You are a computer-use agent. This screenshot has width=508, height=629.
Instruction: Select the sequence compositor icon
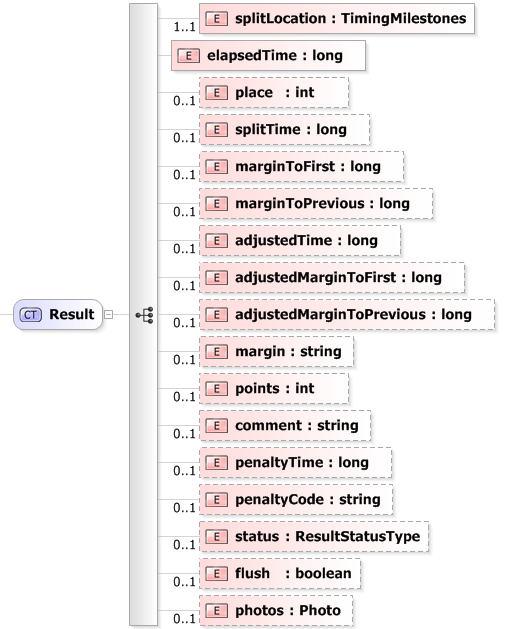144,315
